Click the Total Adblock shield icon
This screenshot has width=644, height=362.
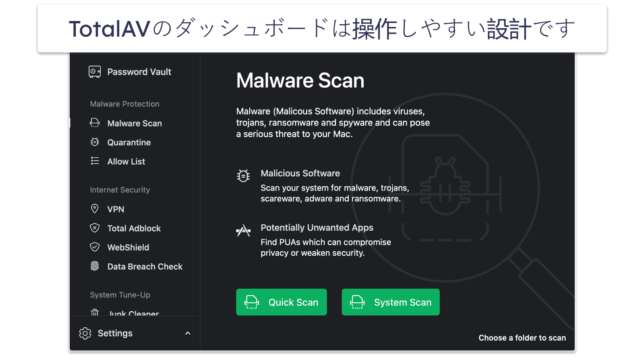(95, 228)
